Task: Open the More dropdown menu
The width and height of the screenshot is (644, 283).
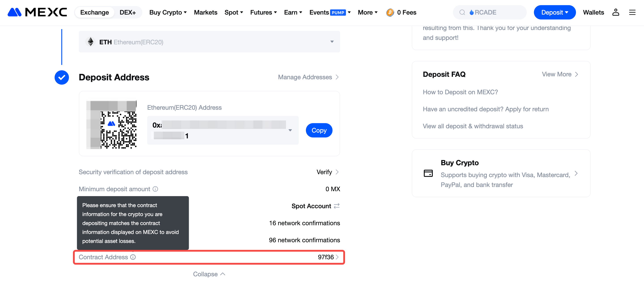Action: [367, 12]
